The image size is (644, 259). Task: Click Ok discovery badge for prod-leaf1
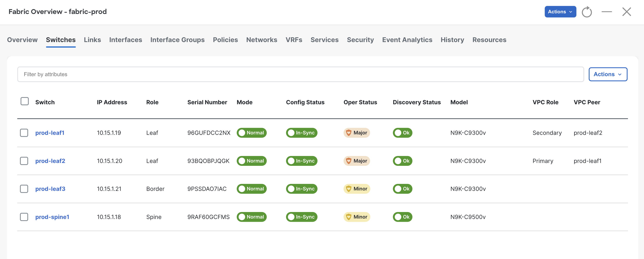point(402,133)
